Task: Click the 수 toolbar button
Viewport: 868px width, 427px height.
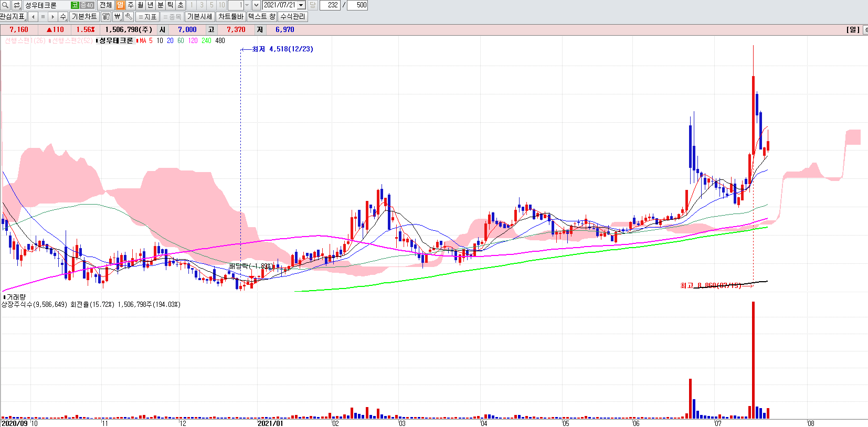Action: (x=63, y=17)
